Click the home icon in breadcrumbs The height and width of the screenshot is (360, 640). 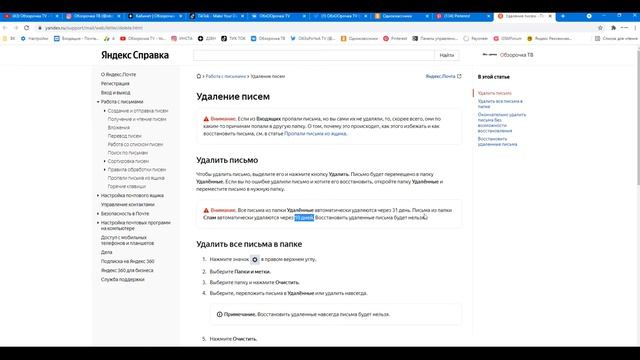[x=199, y=76]
